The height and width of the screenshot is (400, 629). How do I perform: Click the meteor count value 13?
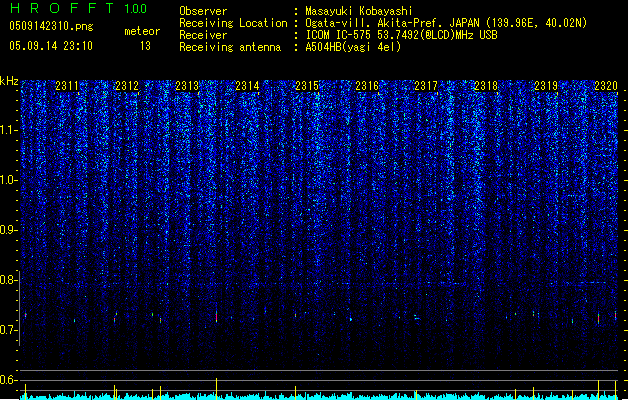click(x=145, y=46)
